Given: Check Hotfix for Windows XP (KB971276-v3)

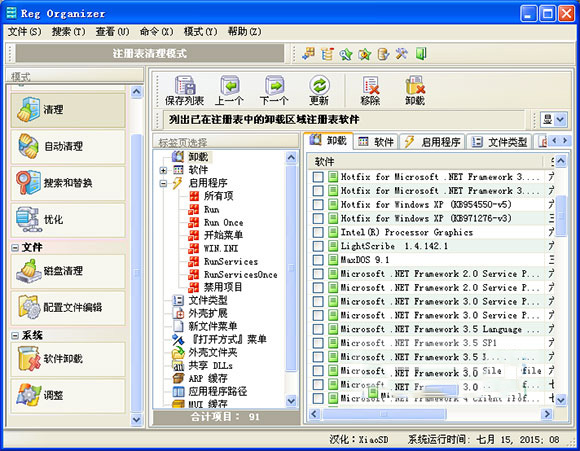Looking at the screenshot, I should [318, 218].
